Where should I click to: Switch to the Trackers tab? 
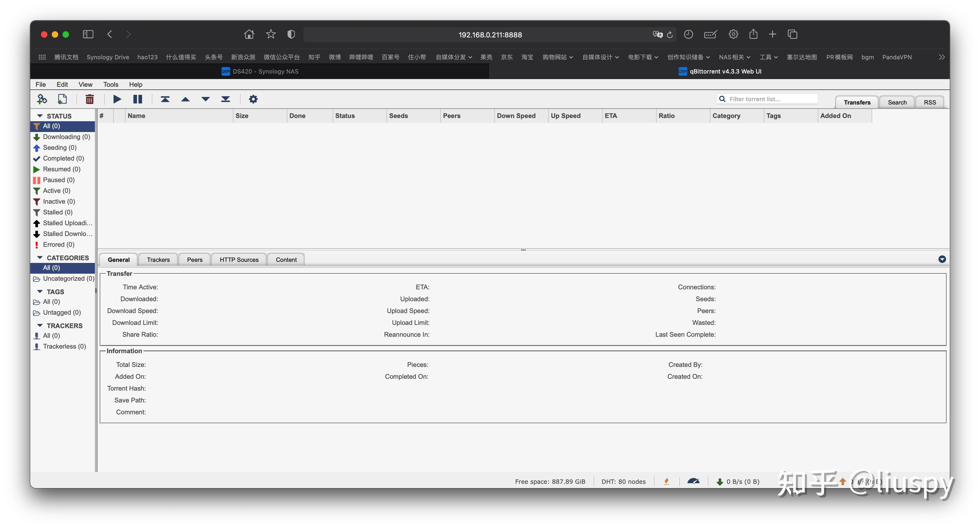[x=158, y=260]
